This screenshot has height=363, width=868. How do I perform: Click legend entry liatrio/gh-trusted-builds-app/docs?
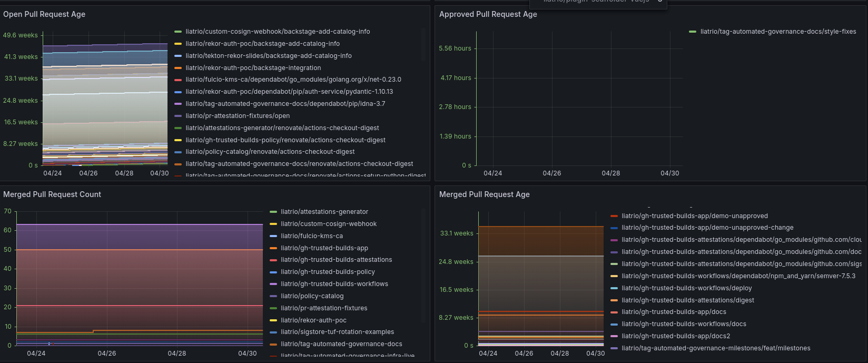674,312
